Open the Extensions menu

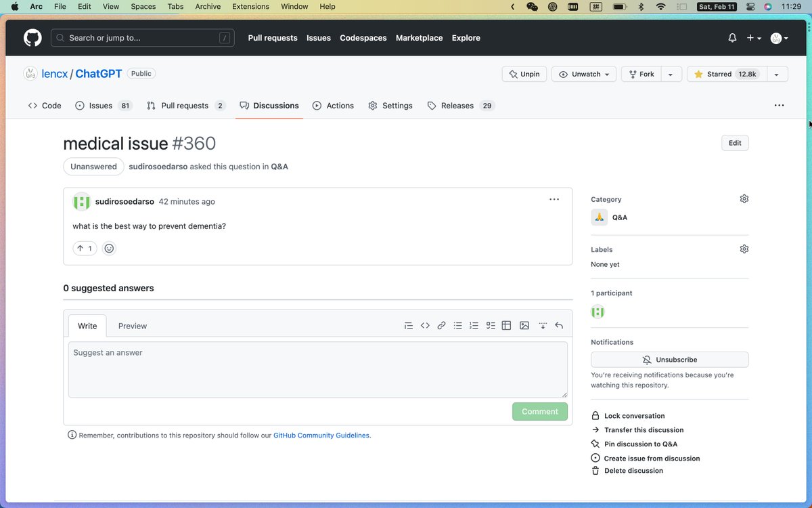(x=250, y=7)
